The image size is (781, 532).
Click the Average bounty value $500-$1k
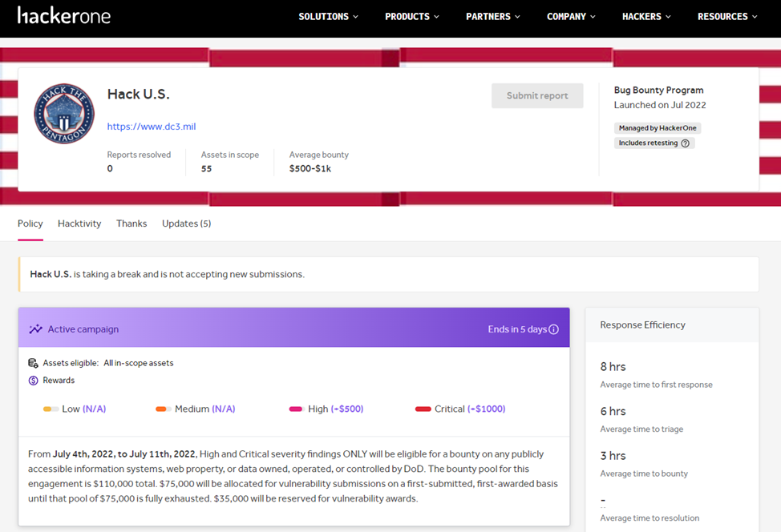pyautogui.click(x=310, y=169)
